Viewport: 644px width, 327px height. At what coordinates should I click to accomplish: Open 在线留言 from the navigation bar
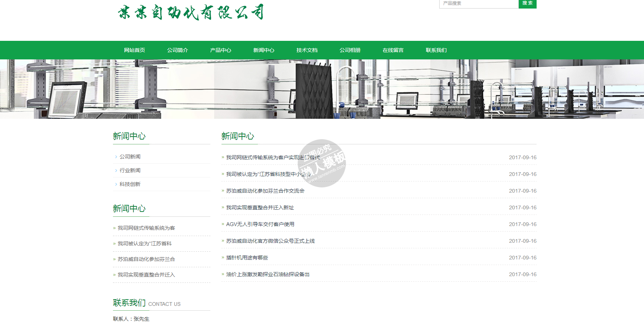(393, 50)
